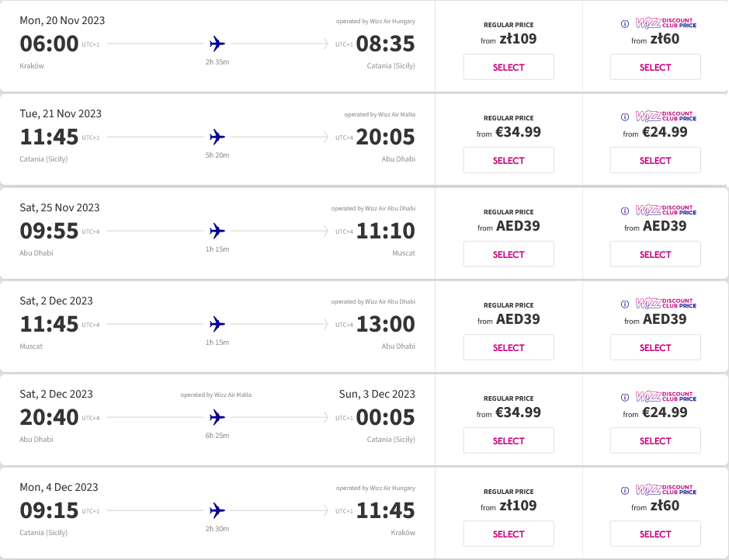This screenshot has height=560, width=729.
Task: Click airplane icon on 6h 25m Abu Dhabi–Catania flight
Action: 217,417
